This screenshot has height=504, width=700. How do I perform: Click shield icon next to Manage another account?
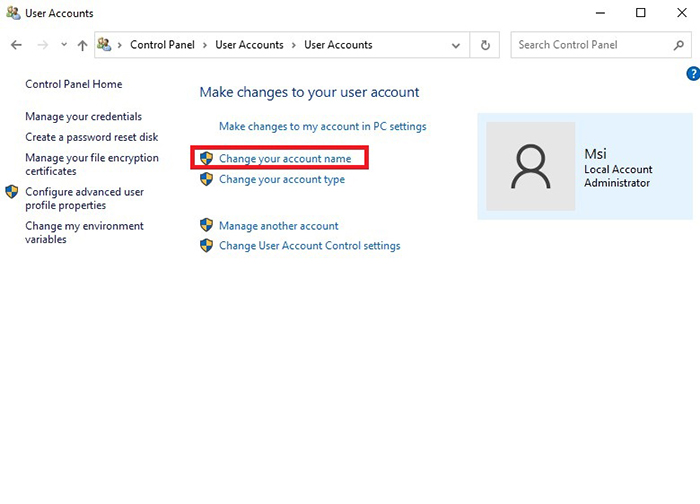click(x=206, y=226)
